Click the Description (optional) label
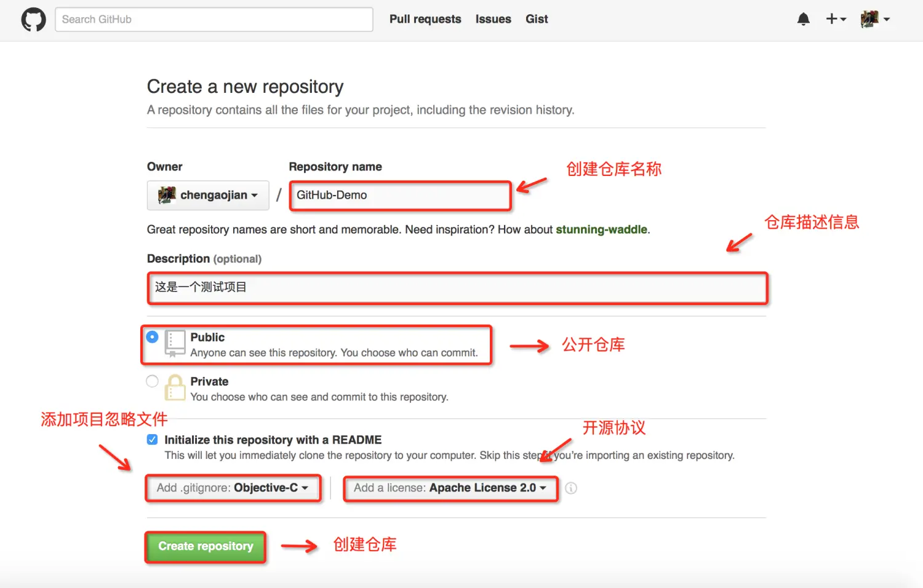Screen dimensions: 923x588 [204, 259]
